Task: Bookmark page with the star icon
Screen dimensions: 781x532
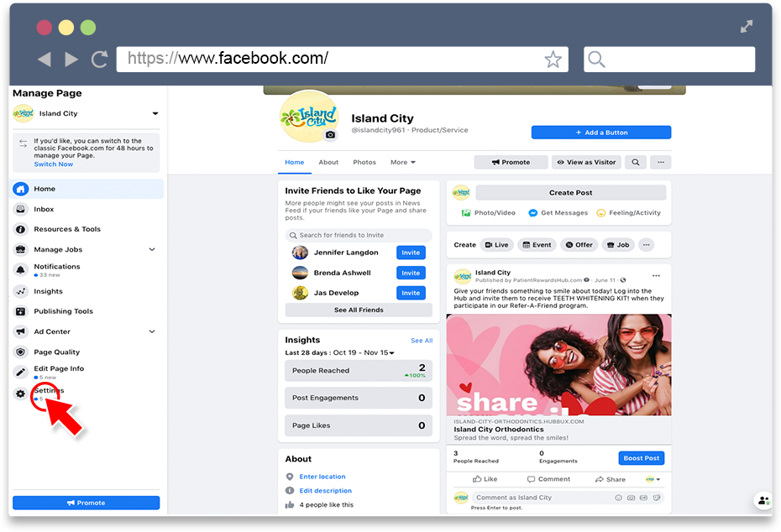Action: pos(553,60)
